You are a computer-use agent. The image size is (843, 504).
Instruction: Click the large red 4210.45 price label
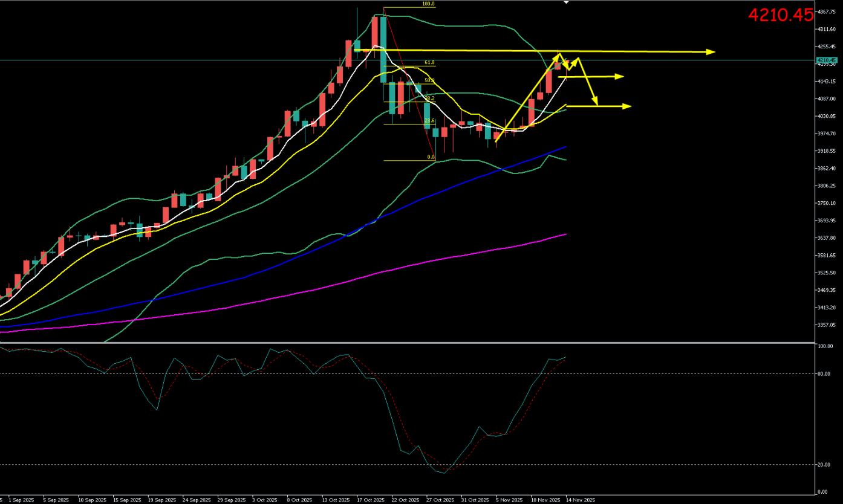(x=781, y=15)
